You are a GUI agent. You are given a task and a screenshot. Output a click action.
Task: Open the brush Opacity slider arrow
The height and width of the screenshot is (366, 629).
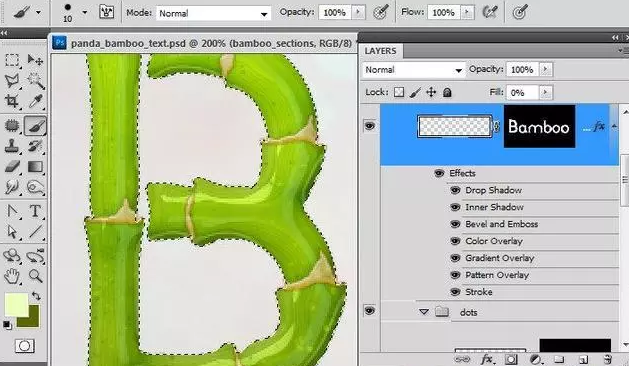coord(358,12)
